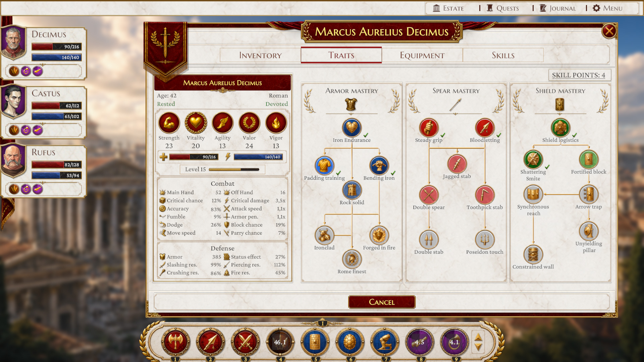Click the cooldown ability showing 46.1
644x362 pixels.
tap(280, 342)
